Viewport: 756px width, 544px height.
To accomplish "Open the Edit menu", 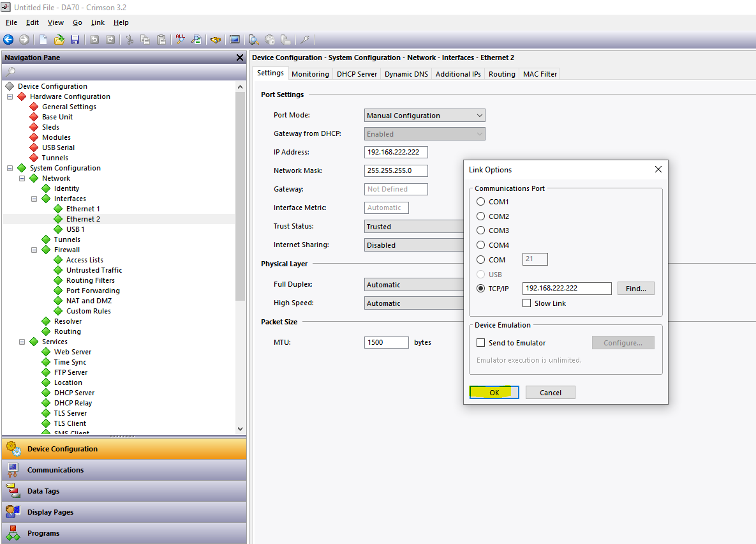I will [x=33, y=22].
